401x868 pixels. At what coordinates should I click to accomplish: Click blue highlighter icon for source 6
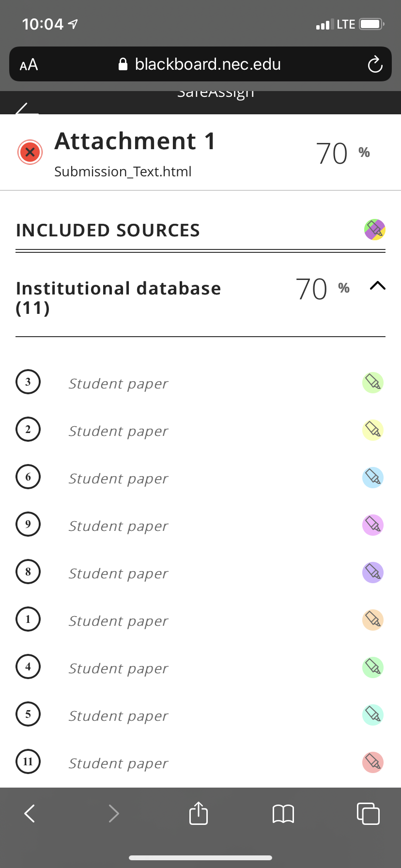(x=373, y=478)
